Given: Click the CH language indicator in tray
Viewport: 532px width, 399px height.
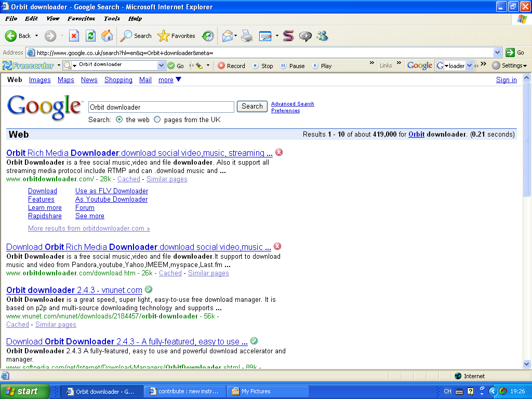Looking at the screenshot, I should 447,391.
